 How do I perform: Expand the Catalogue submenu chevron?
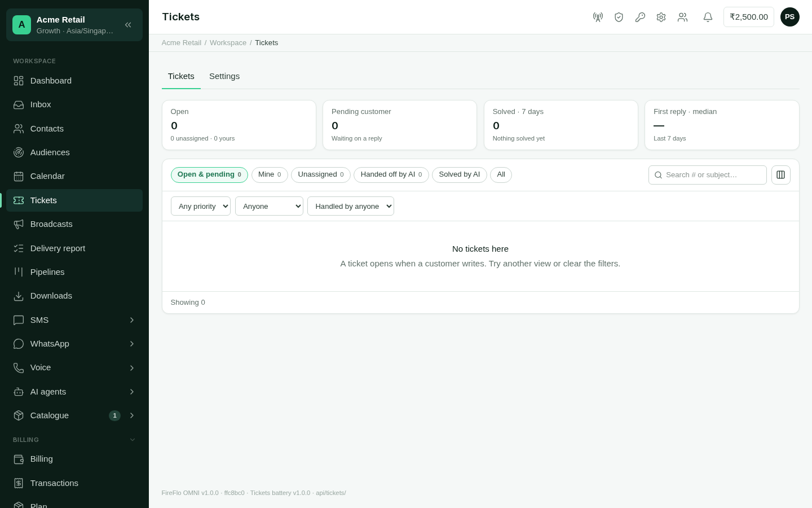pyautogui.click(x=132, y=415)
